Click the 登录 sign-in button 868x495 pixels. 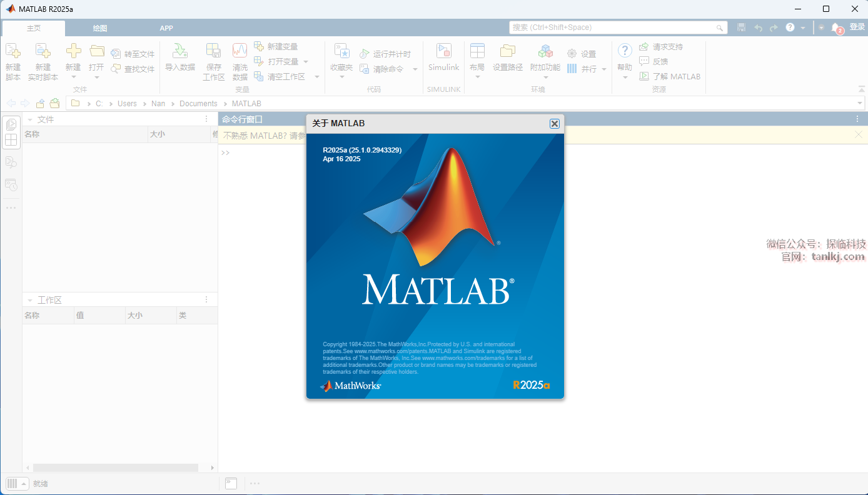pyautogui.click(x=857, y=27)
